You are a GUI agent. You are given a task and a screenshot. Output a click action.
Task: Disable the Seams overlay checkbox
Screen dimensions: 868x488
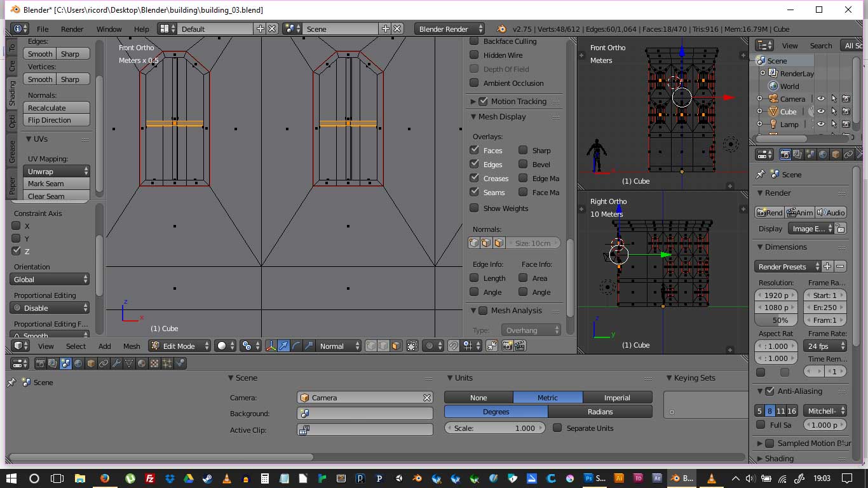pyautogui.click(x=474, y=192)
